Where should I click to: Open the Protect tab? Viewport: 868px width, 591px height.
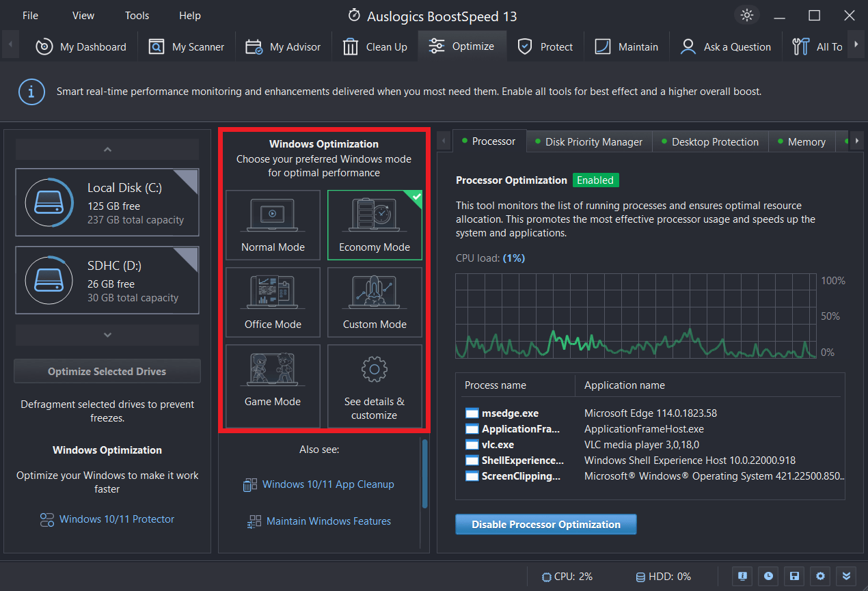point(545,46)
